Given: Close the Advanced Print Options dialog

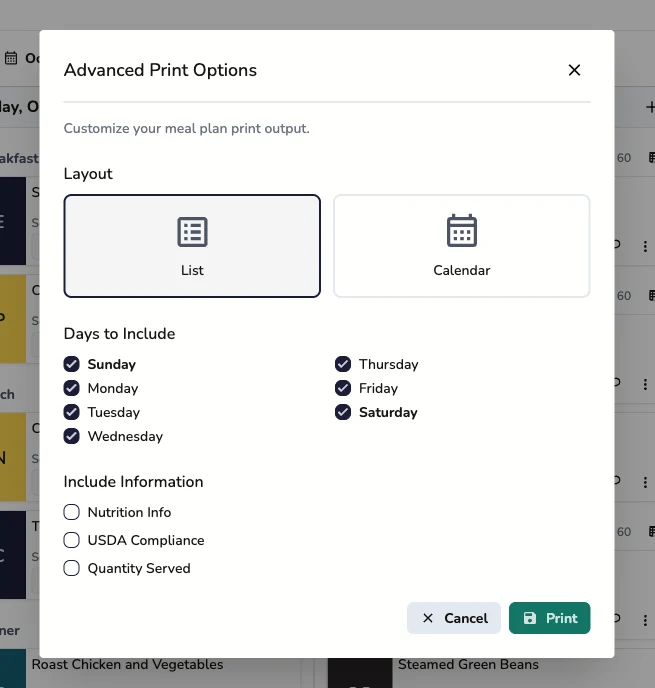Looking at the screenshot, I should click(x=574, y=70).
